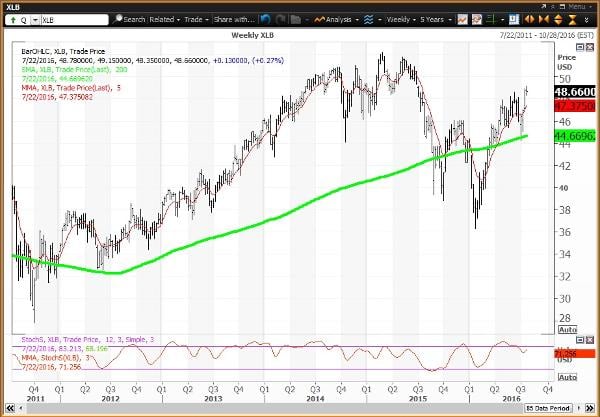Click the chart refresh overlay icon
The height and width of the screenshot is (417, 600).
point(477,20)
